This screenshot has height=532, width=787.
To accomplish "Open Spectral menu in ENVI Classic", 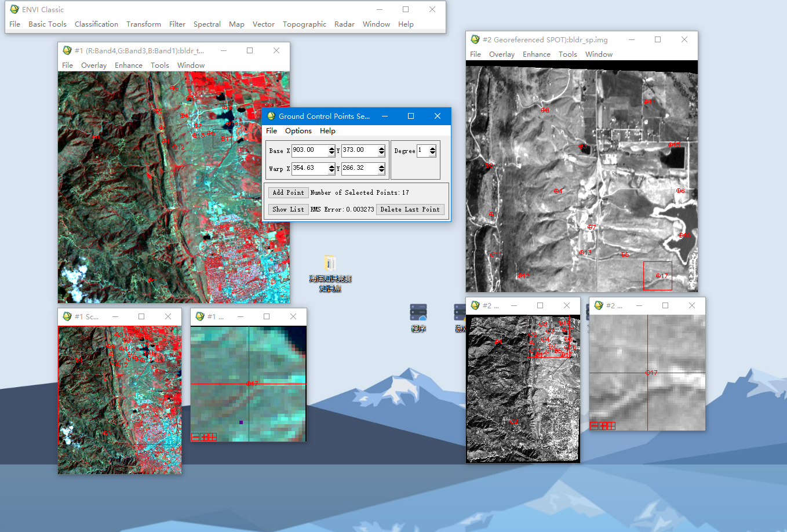I will (207, 24).
